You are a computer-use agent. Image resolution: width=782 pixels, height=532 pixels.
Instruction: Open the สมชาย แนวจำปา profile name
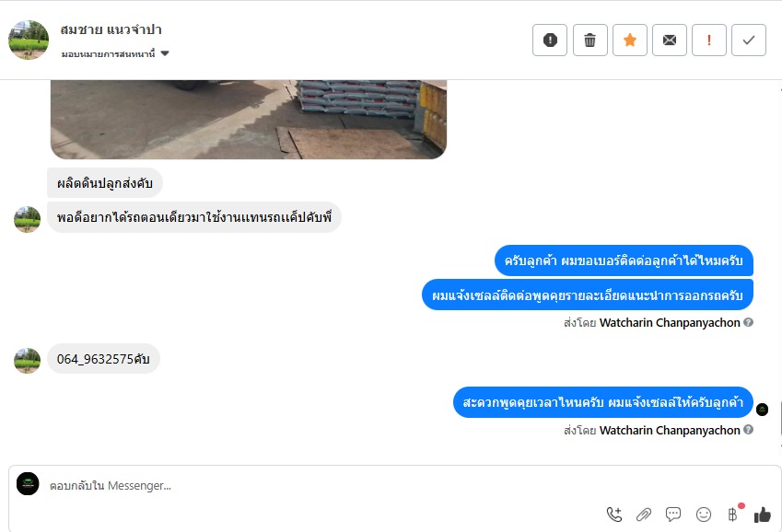pos(111,29)
